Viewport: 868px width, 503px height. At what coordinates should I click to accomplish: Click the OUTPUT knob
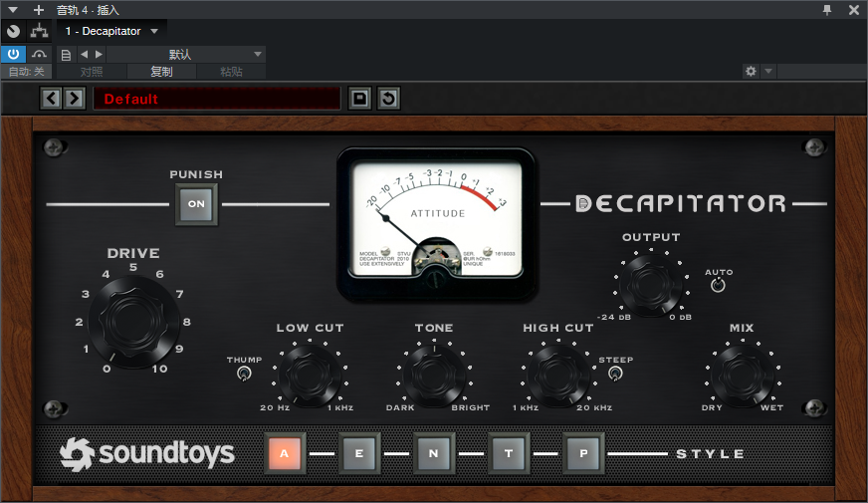651,285
